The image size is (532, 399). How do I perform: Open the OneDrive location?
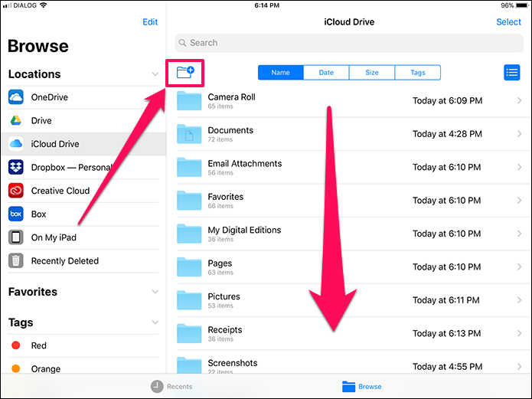(x=83, y=97)
